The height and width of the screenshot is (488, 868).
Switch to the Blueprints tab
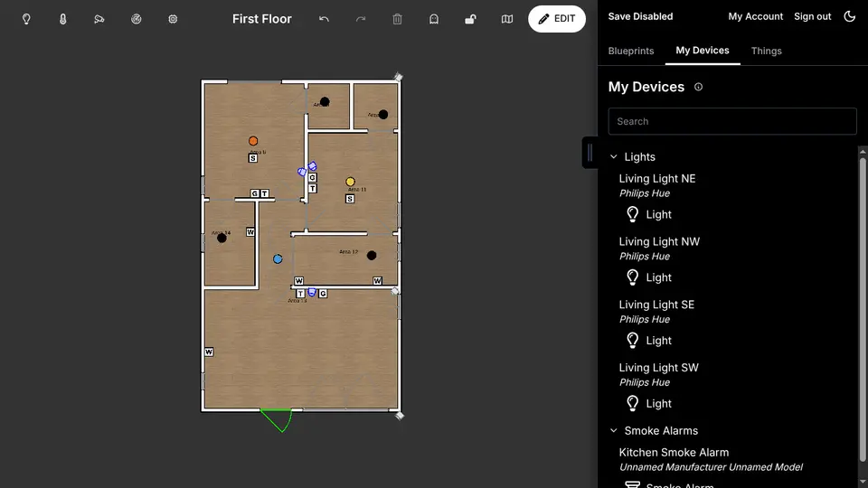pyautogui.click(x=631, y=51)
